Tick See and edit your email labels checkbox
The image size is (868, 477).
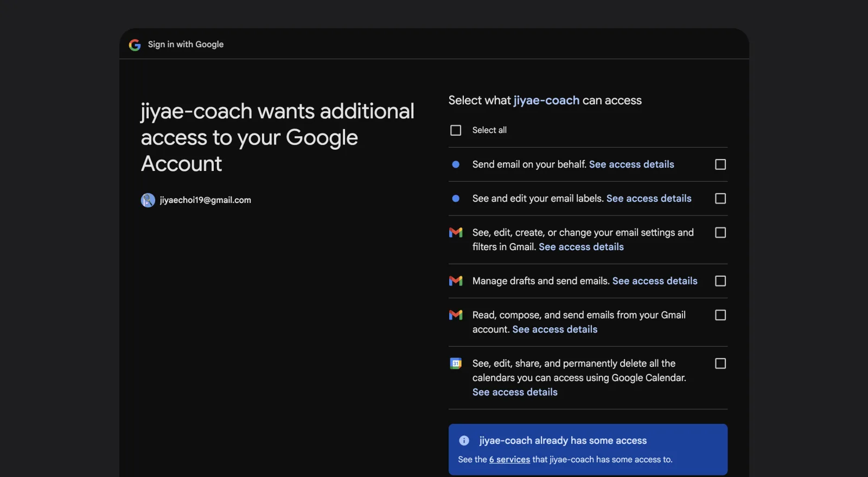click(x=720, y=199)
